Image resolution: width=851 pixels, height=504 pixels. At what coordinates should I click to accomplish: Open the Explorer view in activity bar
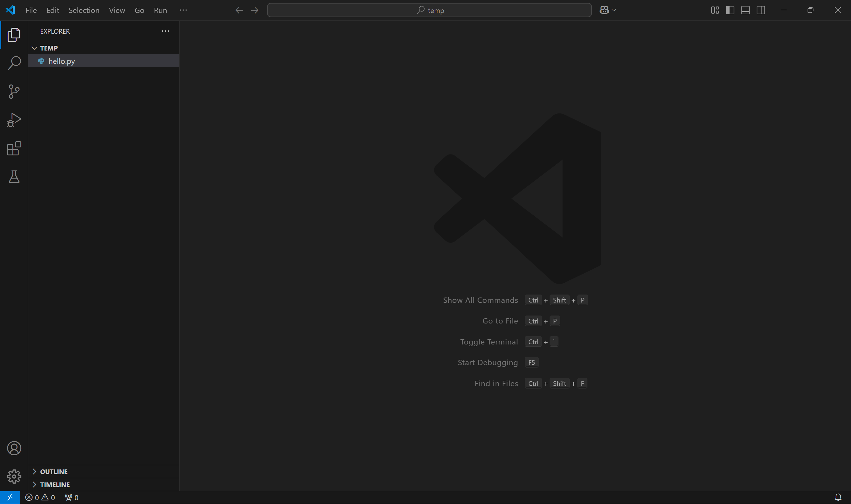14,35
